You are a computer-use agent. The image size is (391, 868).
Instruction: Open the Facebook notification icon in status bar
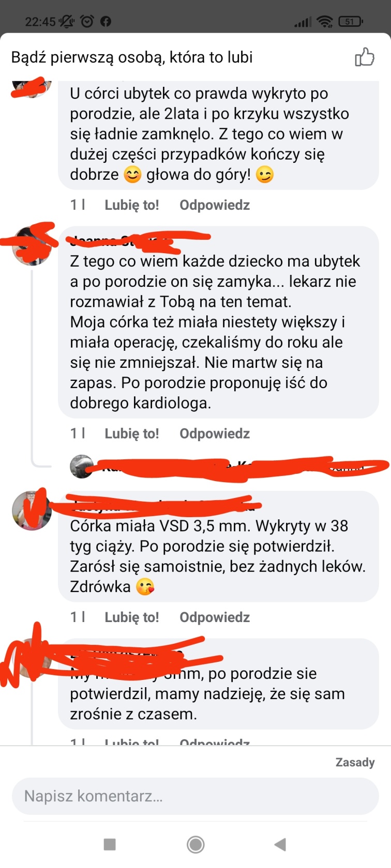(x=106, y=21)
